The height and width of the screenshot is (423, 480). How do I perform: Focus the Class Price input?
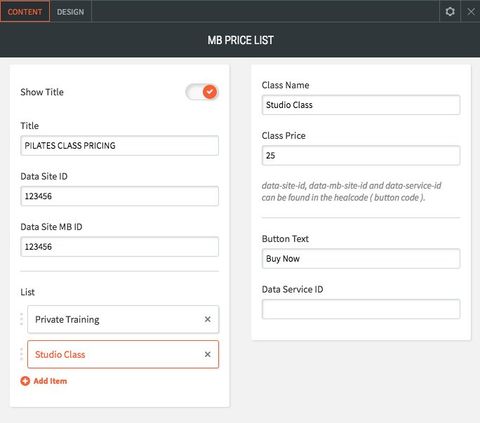pos(361,155)
